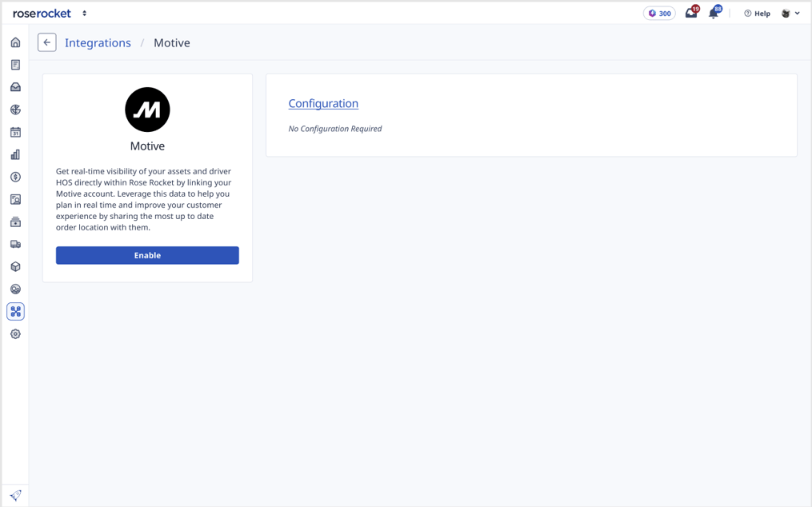The width and height of the screenshot is (812, 507).
Task: Click the Integrations breadcrumb link
Action: [98, 43]
